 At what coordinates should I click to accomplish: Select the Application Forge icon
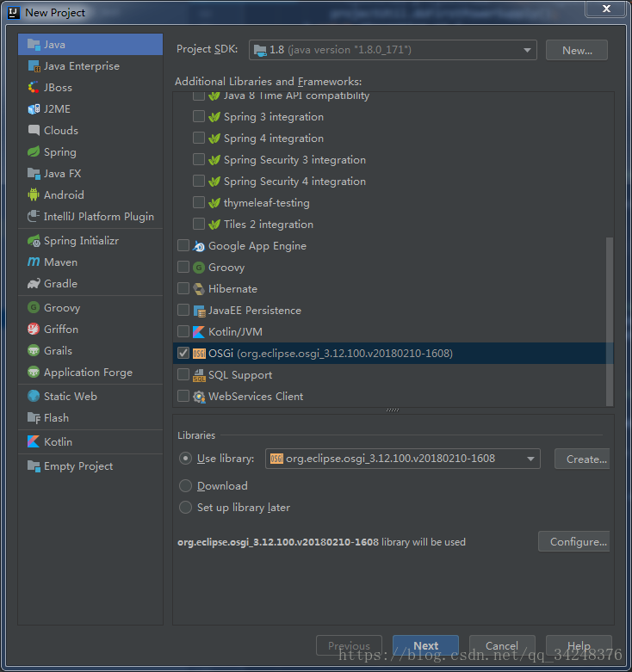(x=34, y=372)
